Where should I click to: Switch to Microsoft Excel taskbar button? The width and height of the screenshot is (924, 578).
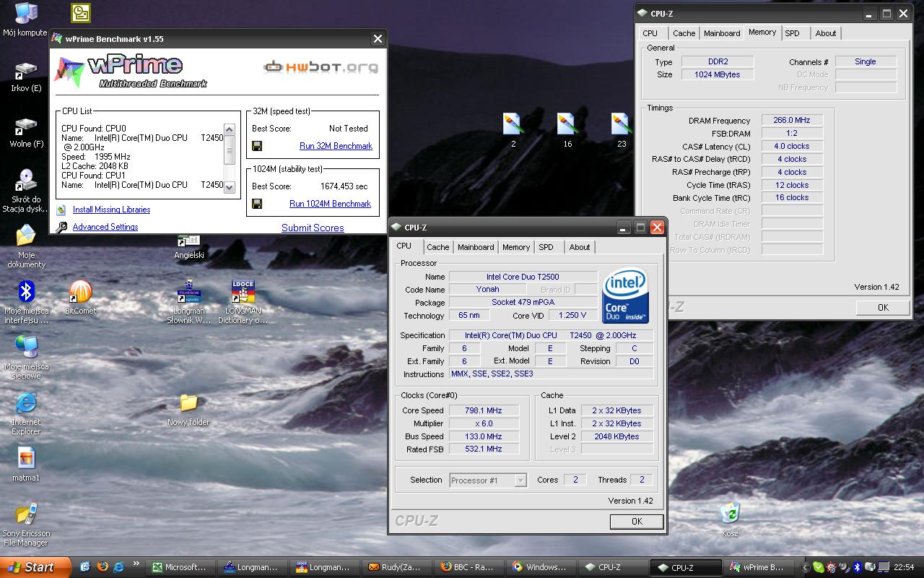(x=180, y=567)
